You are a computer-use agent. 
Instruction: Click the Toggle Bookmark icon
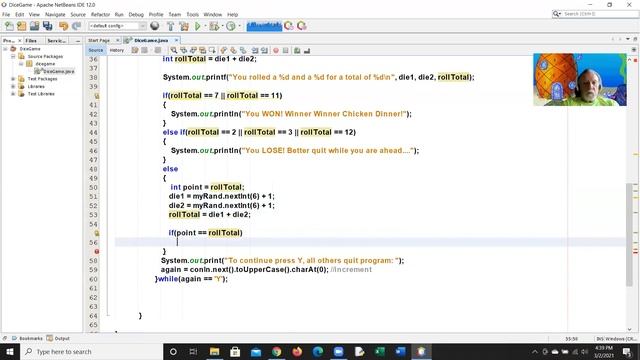click(x=243, y=50)
